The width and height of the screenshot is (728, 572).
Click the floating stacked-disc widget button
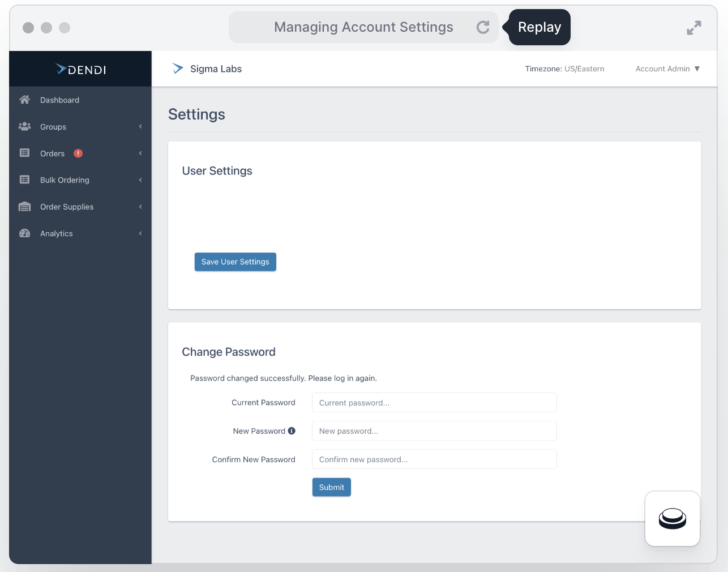click(x=673, y=519)
